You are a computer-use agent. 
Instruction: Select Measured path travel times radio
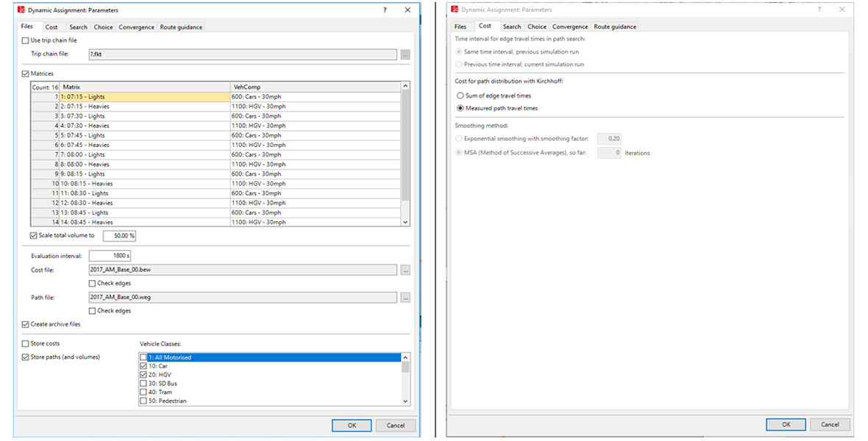click(x=460, y=109)
